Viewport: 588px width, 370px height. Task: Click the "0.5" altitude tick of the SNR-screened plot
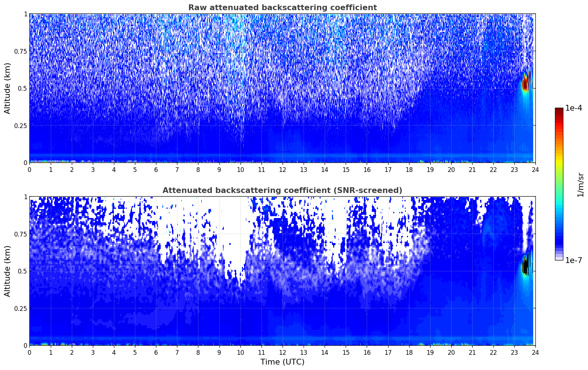tap(23, 271)
